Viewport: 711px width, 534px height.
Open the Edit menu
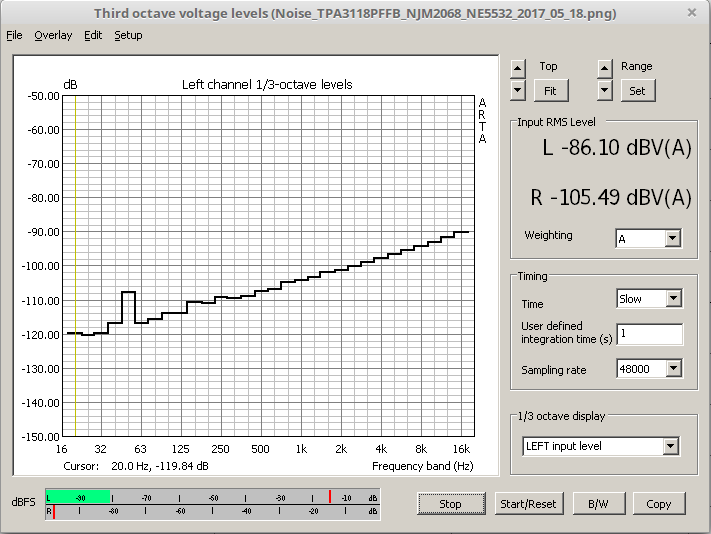pos(93,35)
